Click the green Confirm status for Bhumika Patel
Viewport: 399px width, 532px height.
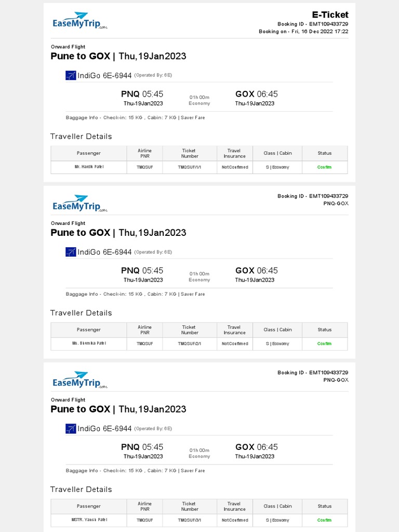324,343
